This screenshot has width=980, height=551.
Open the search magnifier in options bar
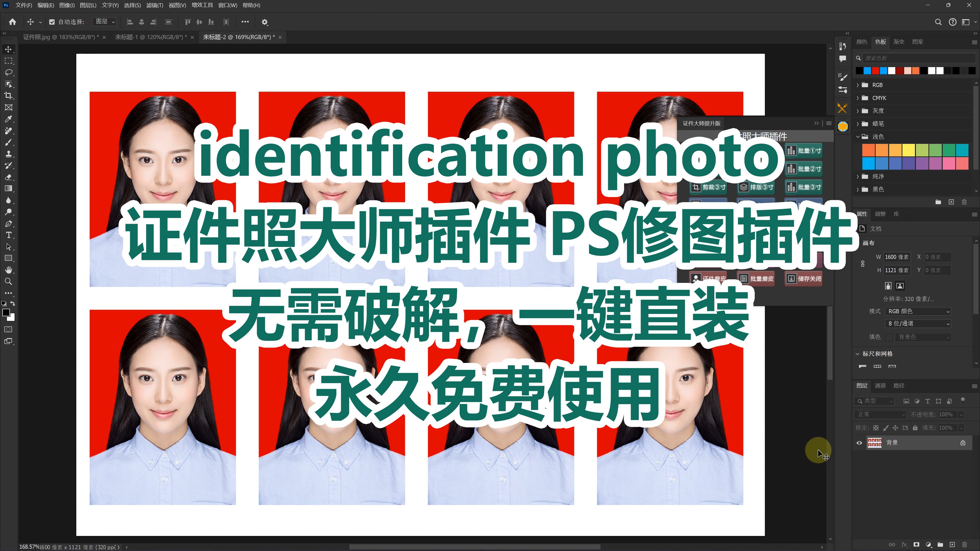(x=938, y=22)
